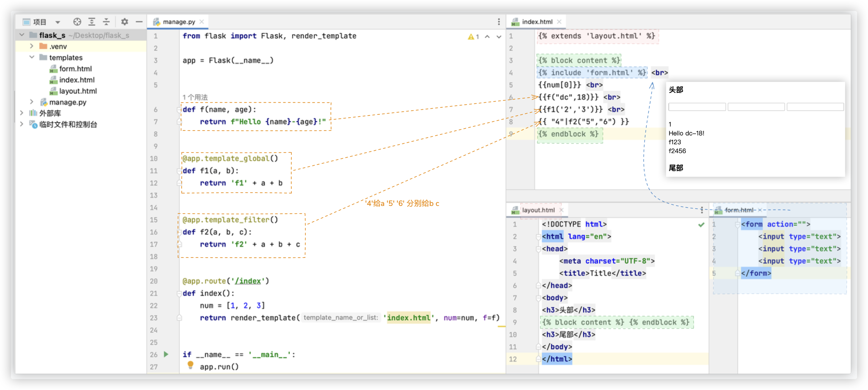
Task: Switch to the layout.html tab
Action: [538, 210]
